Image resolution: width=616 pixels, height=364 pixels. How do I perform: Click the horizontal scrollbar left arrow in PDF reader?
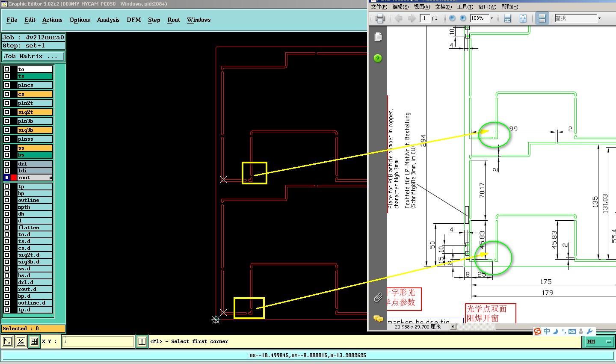453,327
